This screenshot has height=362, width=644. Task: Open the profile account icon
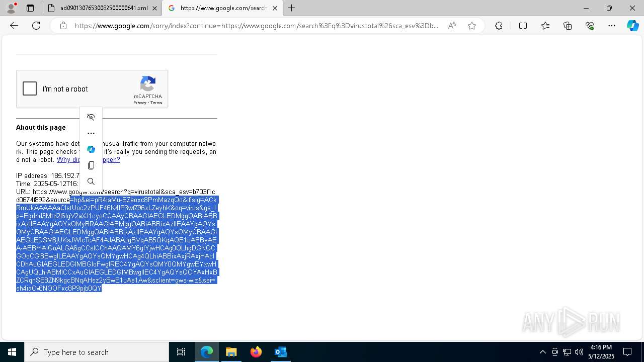coord(11,8)
